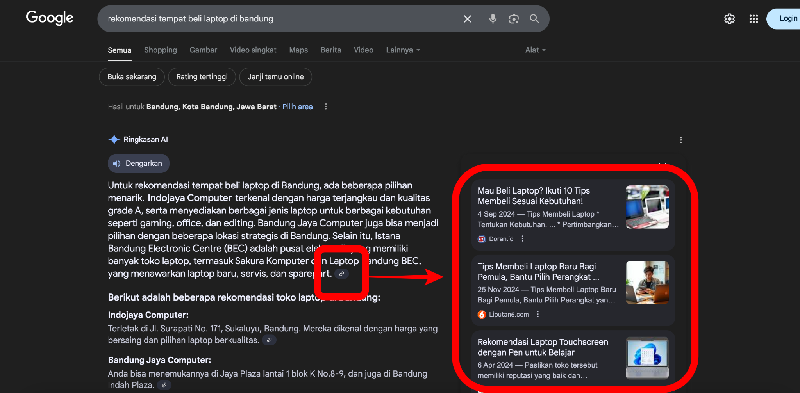This screenshot has width=800, height=393.
Task: Switch to the Shopping tab
Action: point(160,50)
